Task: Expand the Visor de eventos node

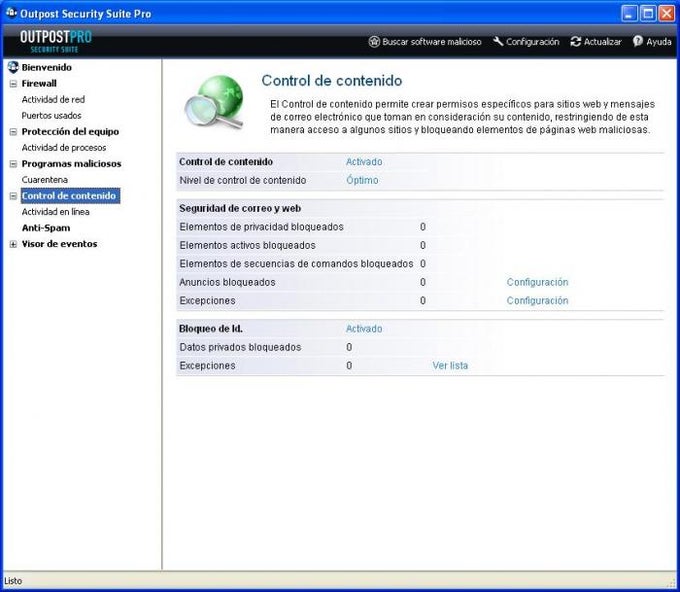Action: (x=13, y=244)
